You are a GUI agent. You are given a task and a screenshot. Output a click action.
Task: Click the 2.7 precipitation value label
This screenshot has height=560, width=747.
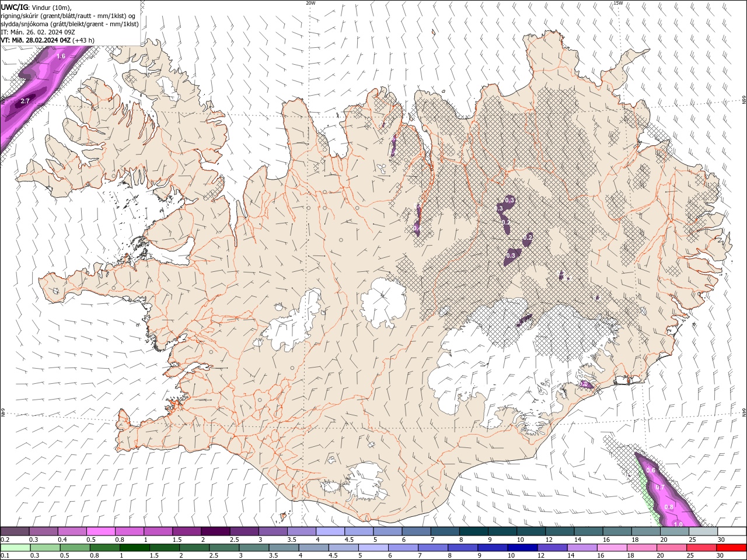pyautogui.click(x=25, y=101)
